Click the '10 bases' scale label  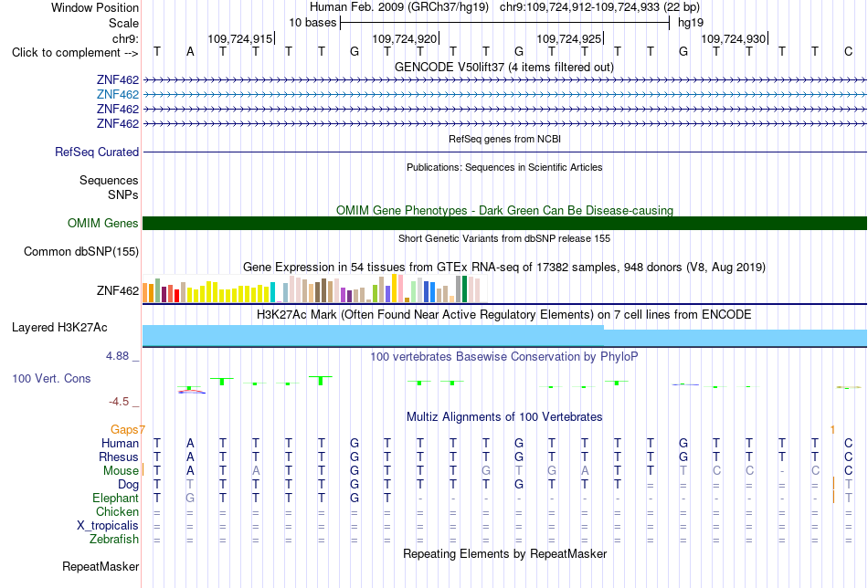coord(312,23)
